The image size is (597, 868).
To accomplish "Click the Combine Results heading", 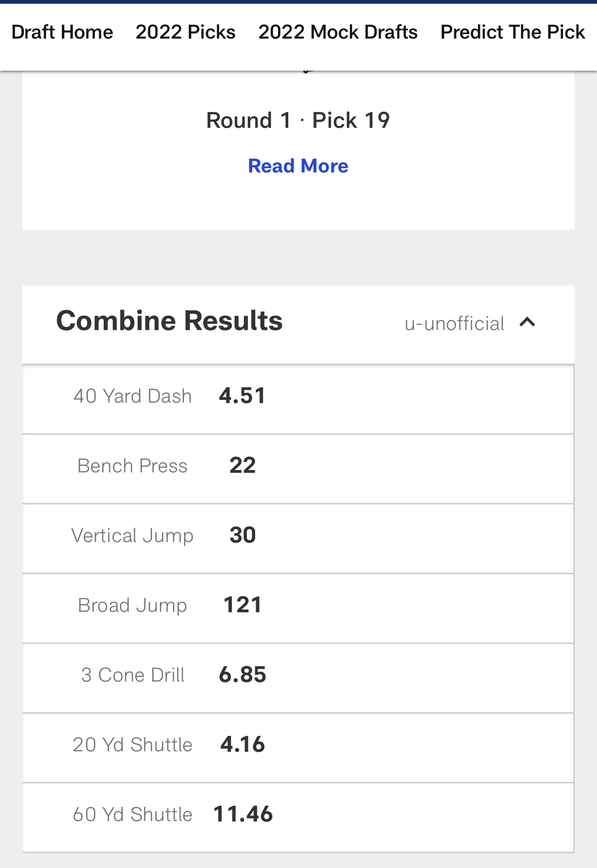I will 169,321.
